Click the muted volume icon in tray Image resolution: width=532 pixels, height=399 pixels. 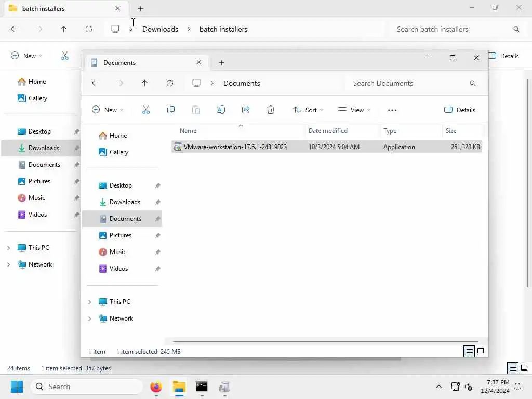(469, 387)
